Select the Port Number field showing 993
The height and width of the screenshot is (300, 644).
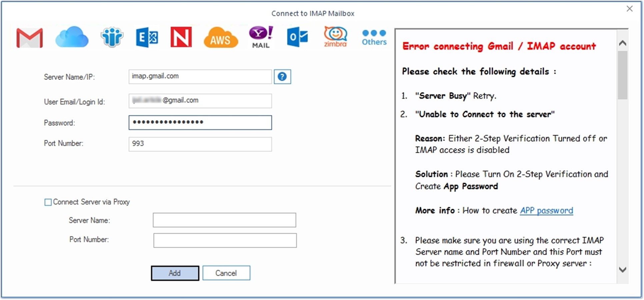pos(200,144)
